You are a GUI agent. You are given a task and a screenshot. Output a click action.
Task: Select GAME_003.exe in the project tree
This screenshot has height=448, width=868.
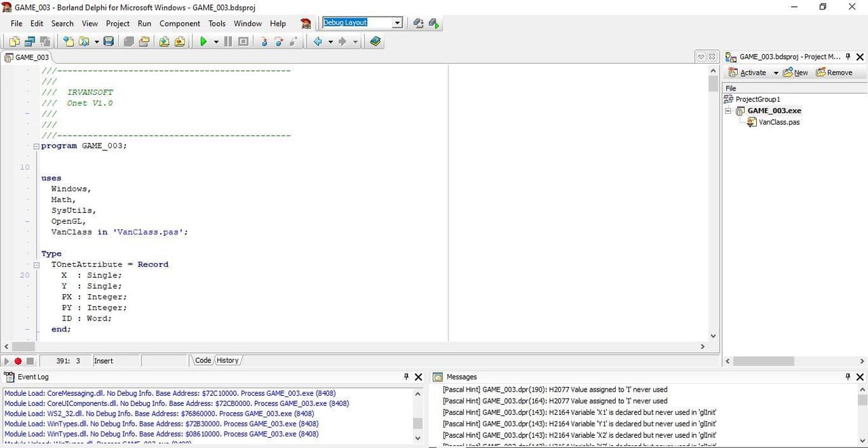click(774, 110)
